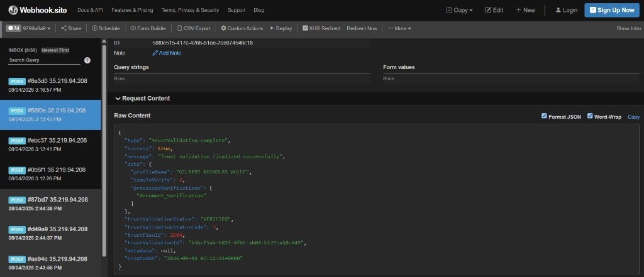Select request #0b5f1 in inbox
The height and width of the screenshot is (277, 644).
click(x=50, y=174)
